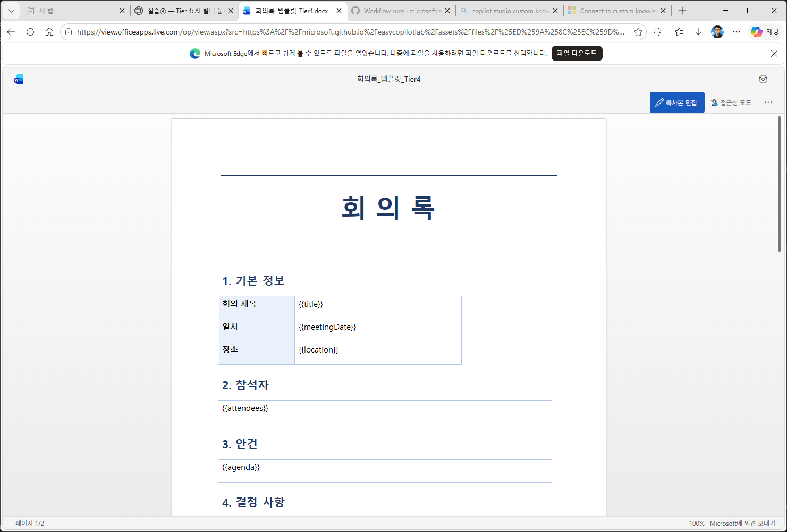Click the 페이지 1/2 status indicator
Viewport: 787px width, 532px height.
[x=30, y=524]
